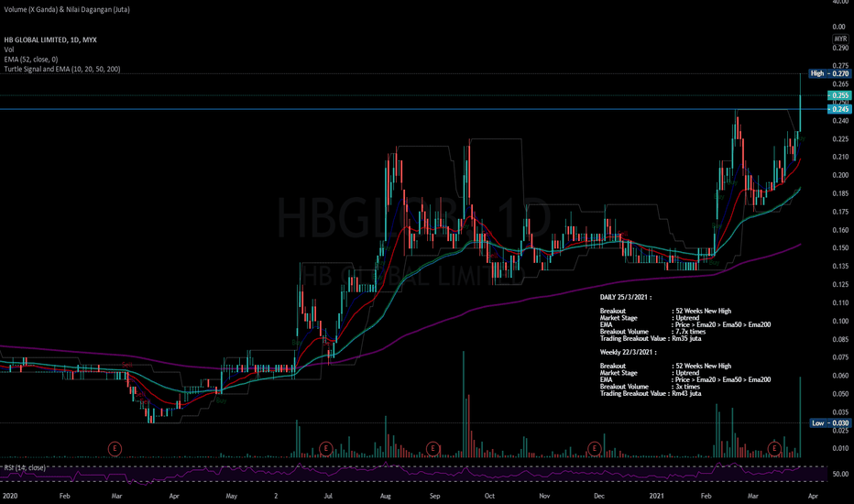Select the tall volume bar of latest session

800,417
